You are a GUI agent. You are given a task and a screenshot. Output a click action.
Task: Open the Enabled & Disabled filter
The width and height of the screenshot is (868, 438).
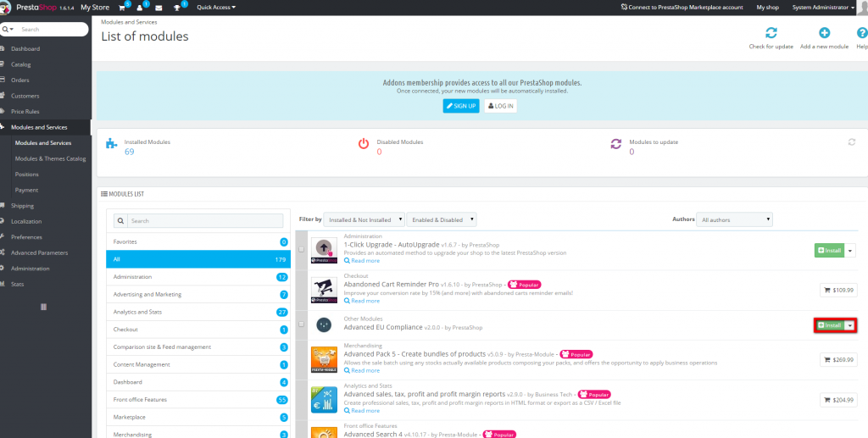pos(442,219)
